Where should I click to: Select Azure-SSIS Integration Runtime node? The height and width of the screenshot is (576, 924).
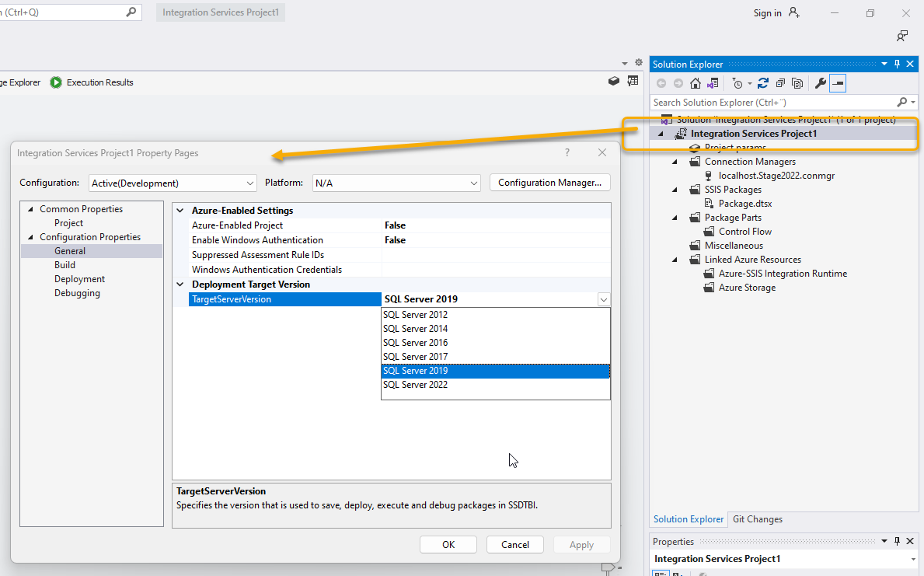click(783, 274)
